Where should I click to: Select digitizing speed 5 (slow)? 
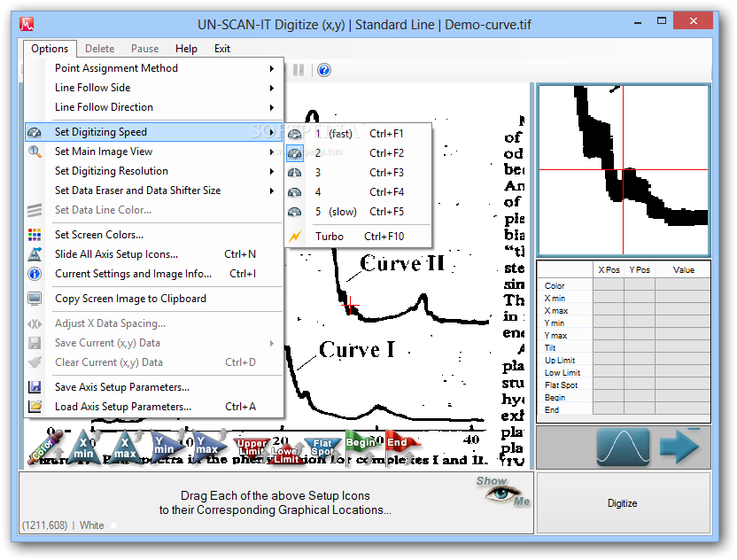(358, 212)
